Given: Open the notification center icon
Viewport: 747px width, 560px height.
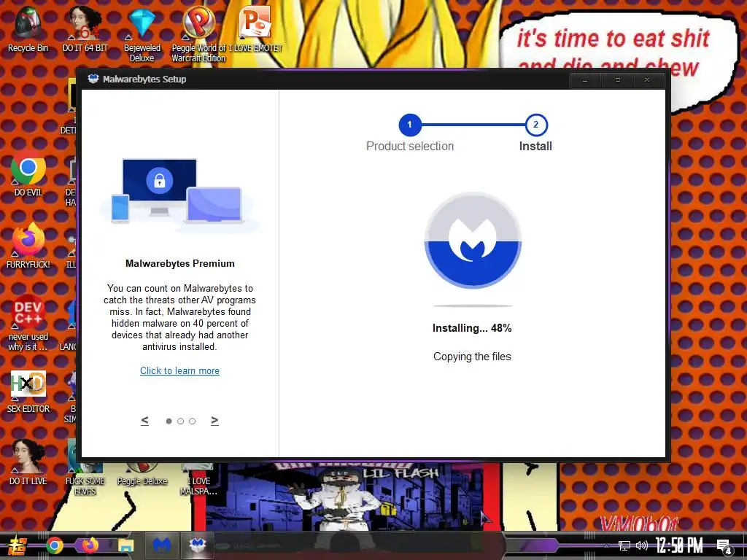Looking at the screenshot, I should [x=724, y=547].
